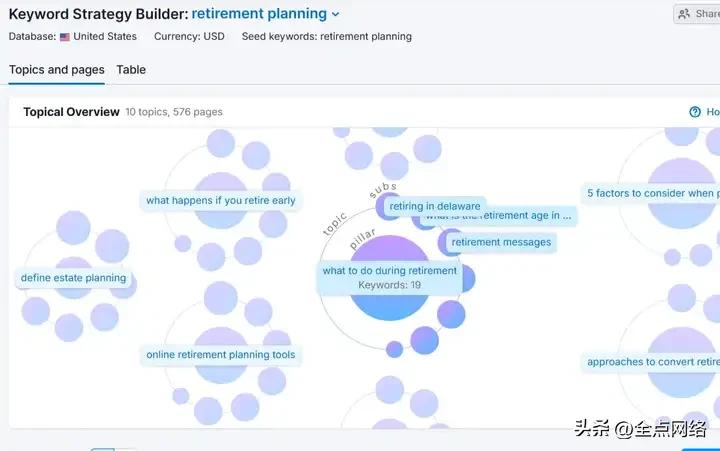
Task: Open the 'define estate planning' topic
Action: 73,278
